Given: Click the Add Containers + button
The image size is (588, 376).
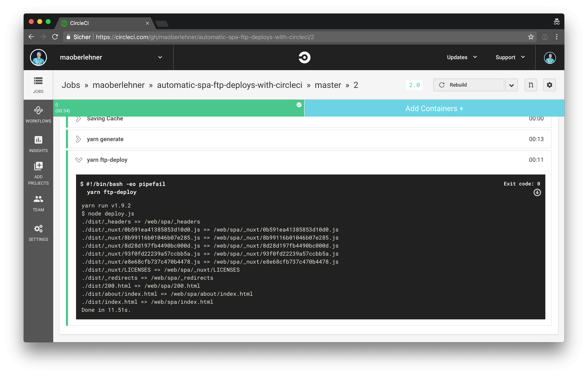Looking at the screenshot, I should point(434,108).
